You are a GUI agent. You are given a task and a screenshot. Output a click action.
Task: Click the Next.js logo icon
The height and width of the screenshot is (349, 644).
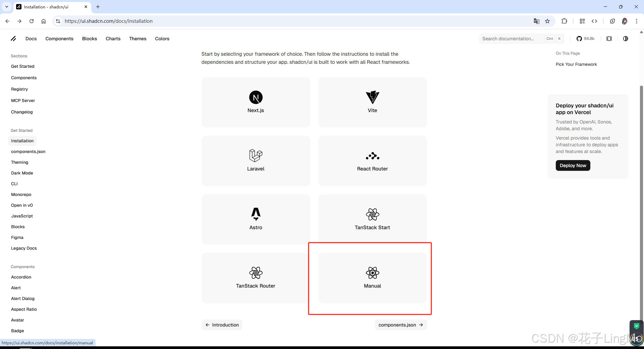[256, 98]
